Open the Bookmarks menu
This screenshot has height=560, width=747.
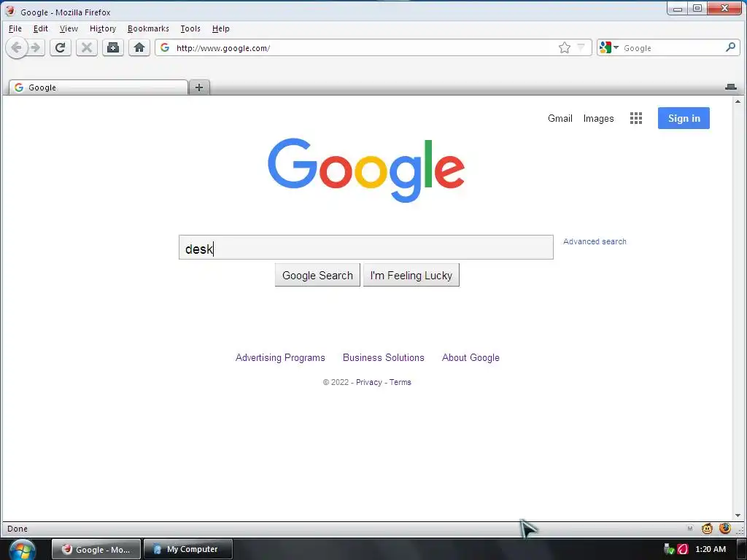point(148,28)
